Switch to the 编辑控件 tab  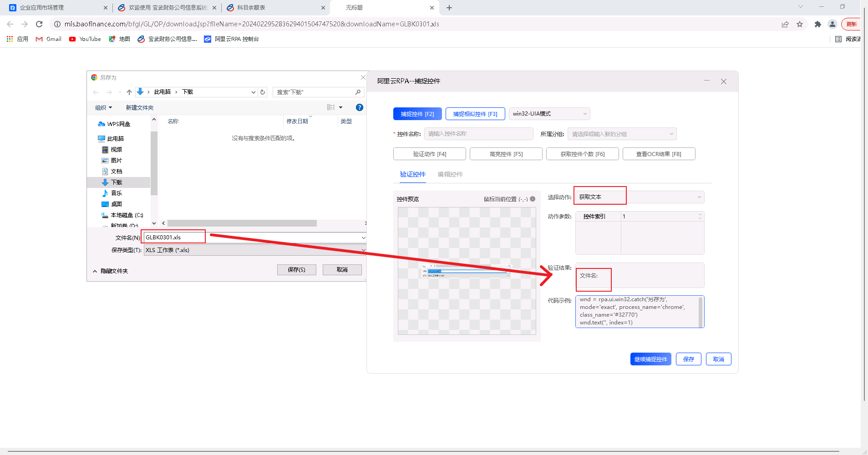pyautogui.click(x=450, y=174)
